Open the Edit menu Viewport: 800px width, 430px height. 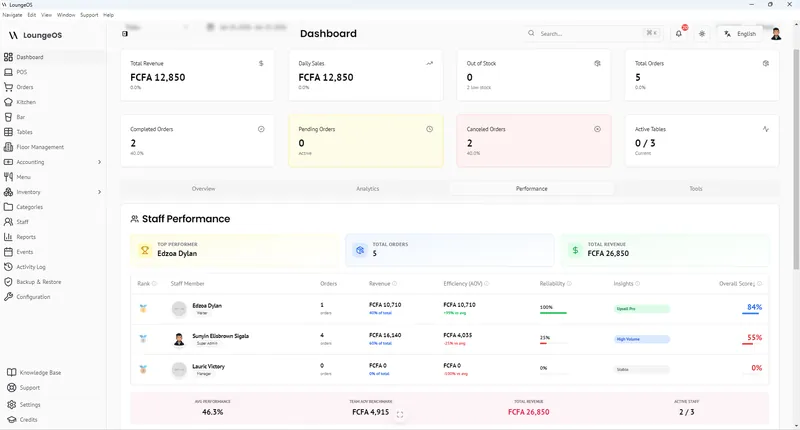pos(32,15)
